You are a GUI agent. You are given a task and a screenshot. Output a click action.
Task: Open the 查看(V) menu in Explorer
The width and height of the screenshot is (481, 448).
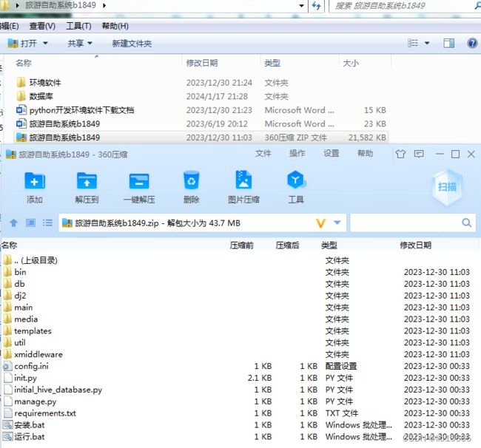pos(42,26)
